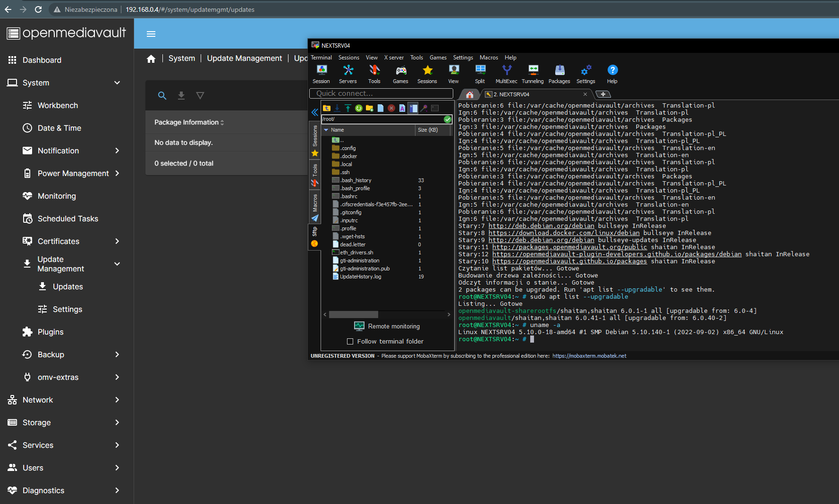Viewport: 839px width, 504px height.
Task: Open the MobaXterm Tools toolbar icon
Action: click(374, 74)
